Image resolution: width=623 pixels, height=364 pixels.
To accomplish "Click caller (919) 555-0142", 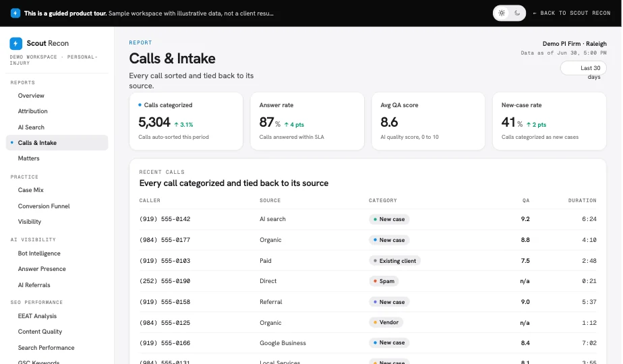I will 165,219.
